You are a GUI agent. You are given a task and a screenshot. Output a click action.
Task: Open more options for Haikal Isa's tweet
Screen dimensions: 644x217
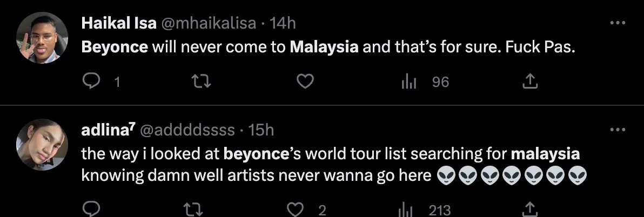tap(617, 23)
